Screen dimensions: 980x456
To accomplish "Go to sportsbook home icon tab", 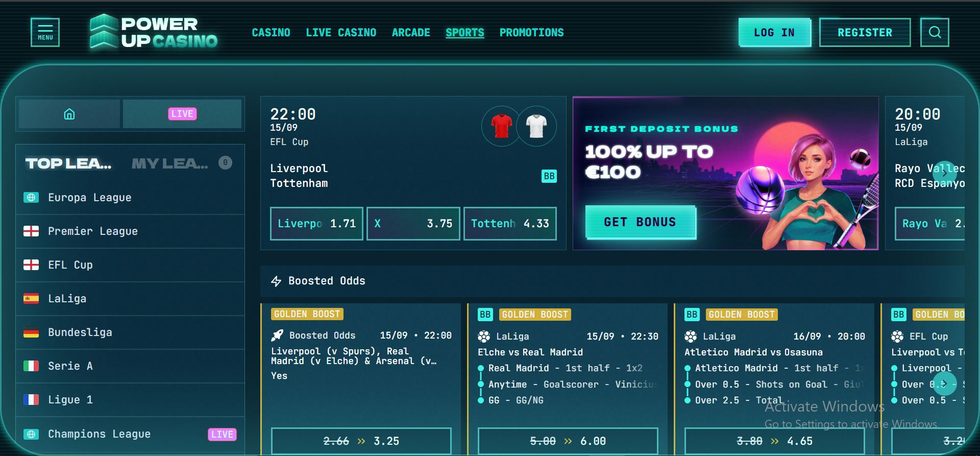I will click(69, 114).
